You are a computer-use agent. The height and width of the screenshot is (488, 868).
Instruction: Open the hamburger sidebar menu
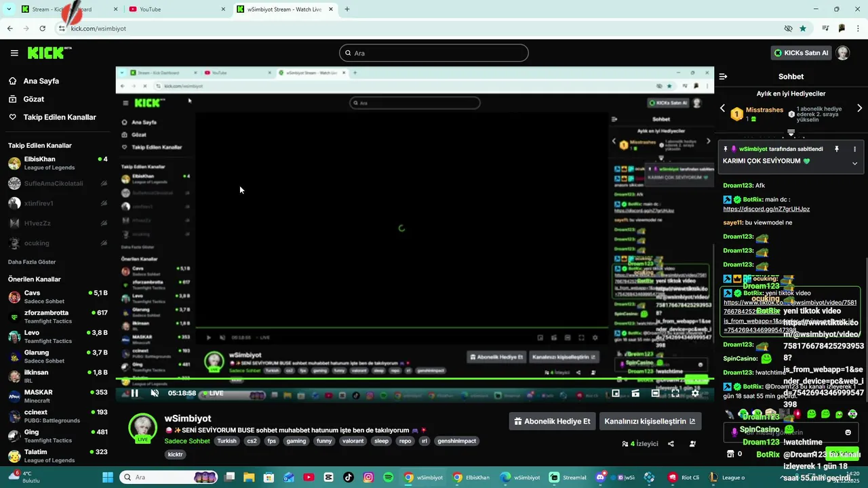click(x=14, y=53)
